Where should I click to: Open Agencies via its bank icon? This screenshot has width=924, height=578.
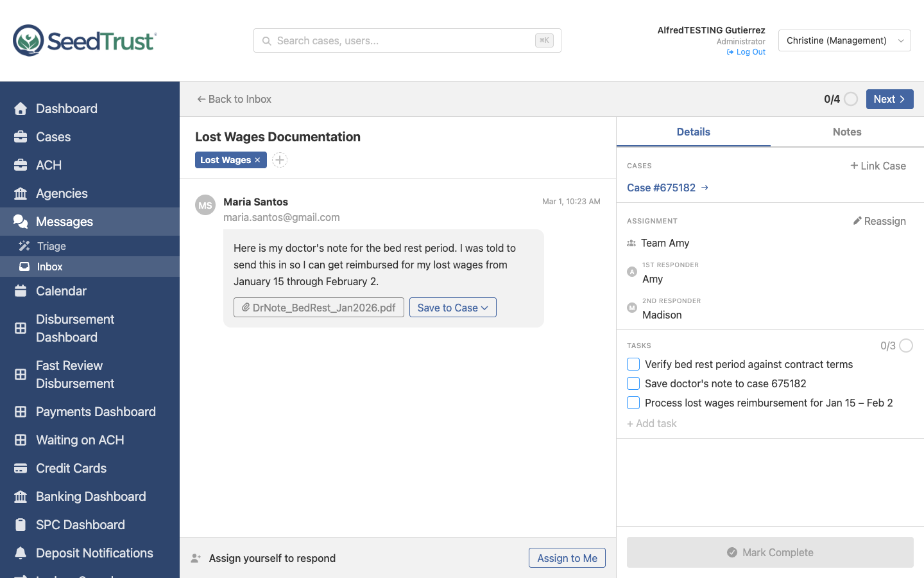pyautogui.click(x=21, y=193)
